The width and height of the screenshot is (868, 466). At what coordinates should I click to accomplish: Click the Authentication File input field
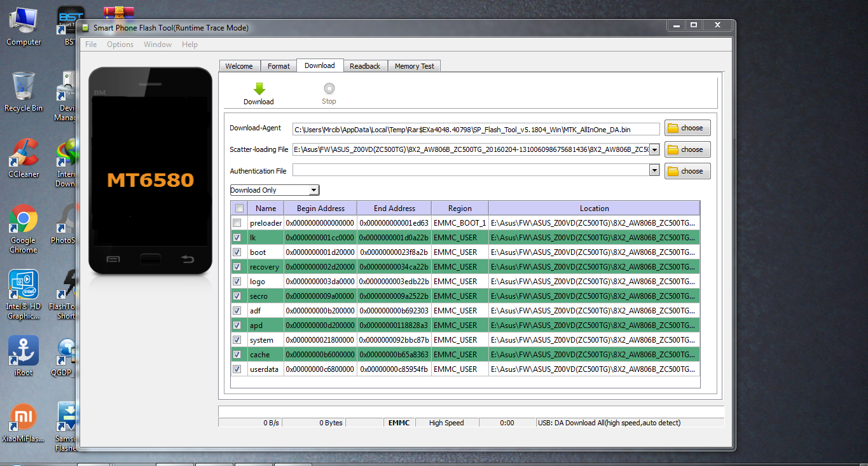[x=471, y=170]
